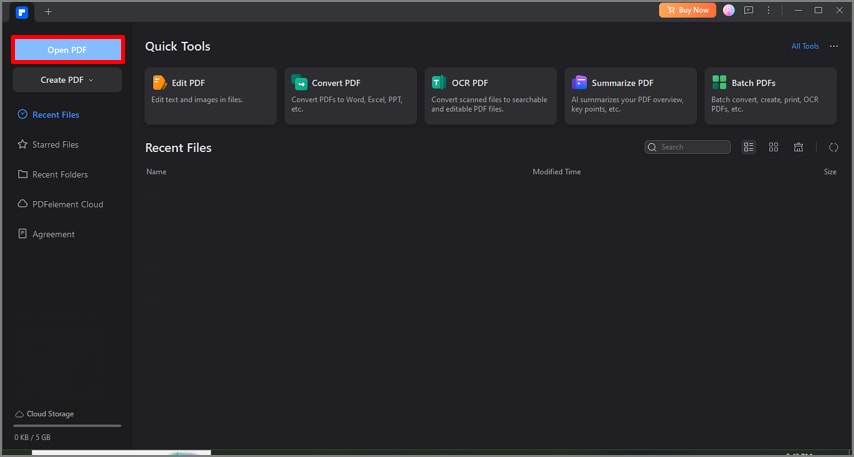Image resolution: width=854 pixels, height=457 pixels.
Task: Maximize the PDFelement window
Action: point(818,10)
